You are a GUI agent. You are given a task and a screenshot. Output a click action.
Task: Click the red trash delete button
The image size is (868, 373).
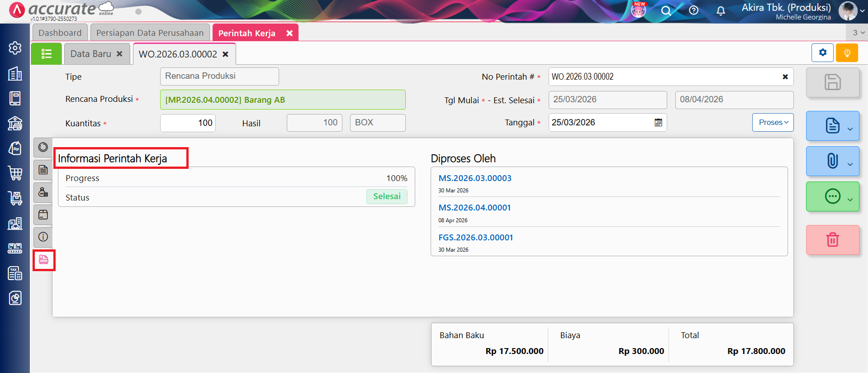point(832,239)
